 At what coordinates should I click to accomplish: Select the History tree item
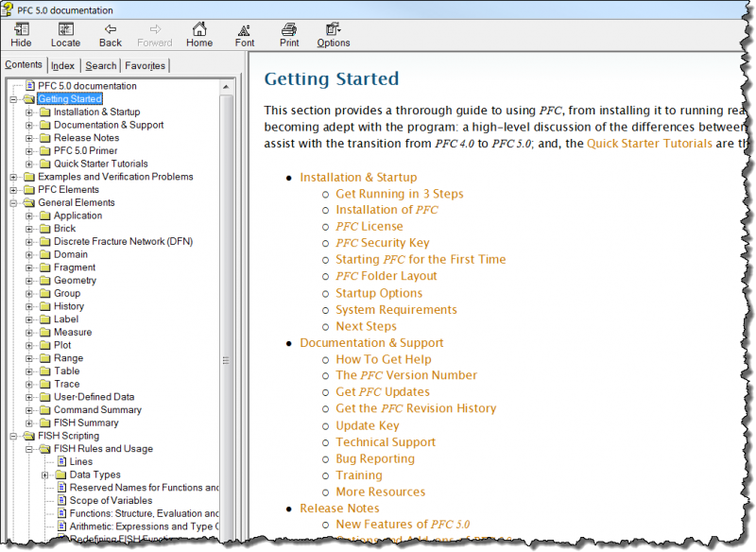[69, 306]
